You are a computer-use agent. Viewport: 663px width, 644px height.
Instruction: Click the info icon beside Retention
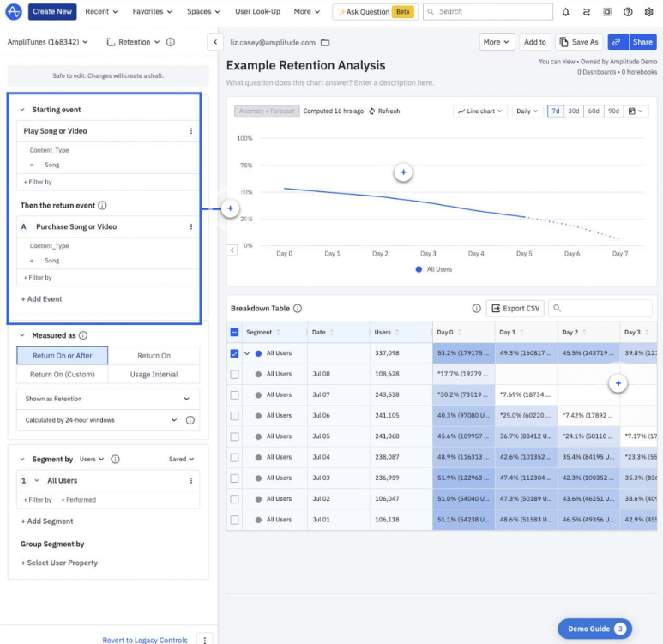(171, 42)
